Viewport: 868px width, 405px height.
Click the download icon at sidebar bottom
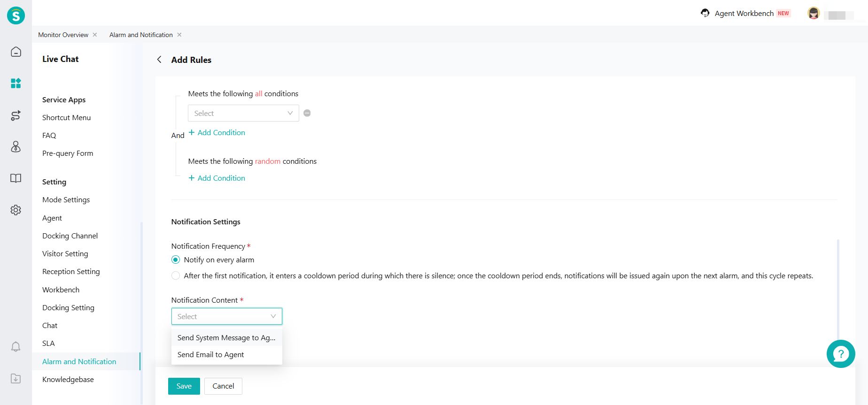pyautogui.click(x=16, y=379)
